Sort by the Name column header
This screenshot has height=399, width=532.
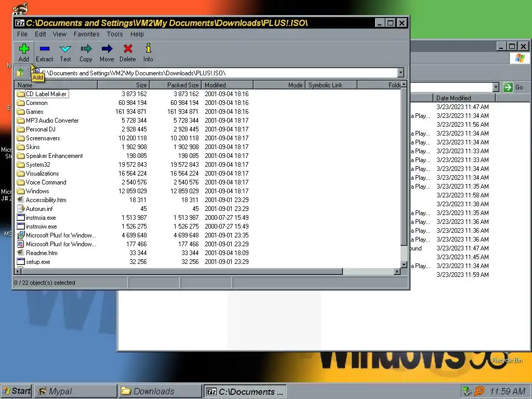pyautogui.click(x=56, y=85)
